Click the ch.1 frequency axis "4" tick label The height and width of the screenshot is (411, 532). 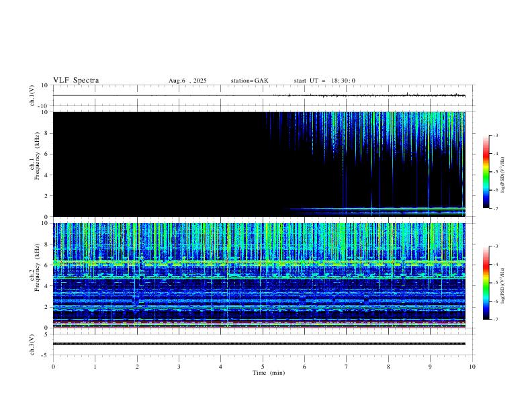coord(46,175)
